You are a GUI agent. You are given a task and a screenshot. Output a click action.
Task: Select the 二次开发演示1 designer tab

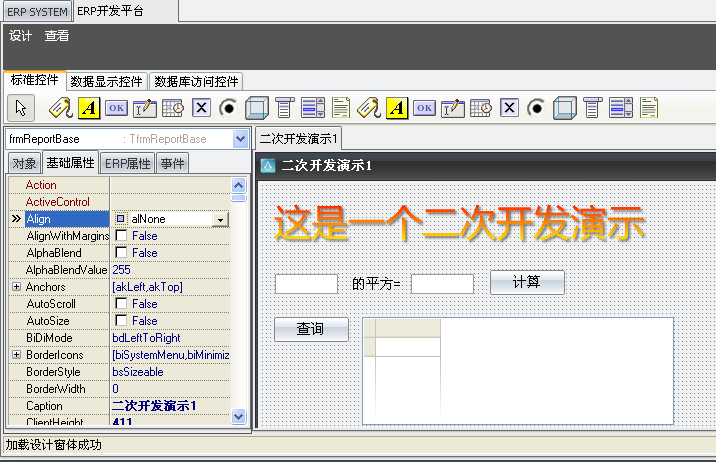(x=298, y=139)
